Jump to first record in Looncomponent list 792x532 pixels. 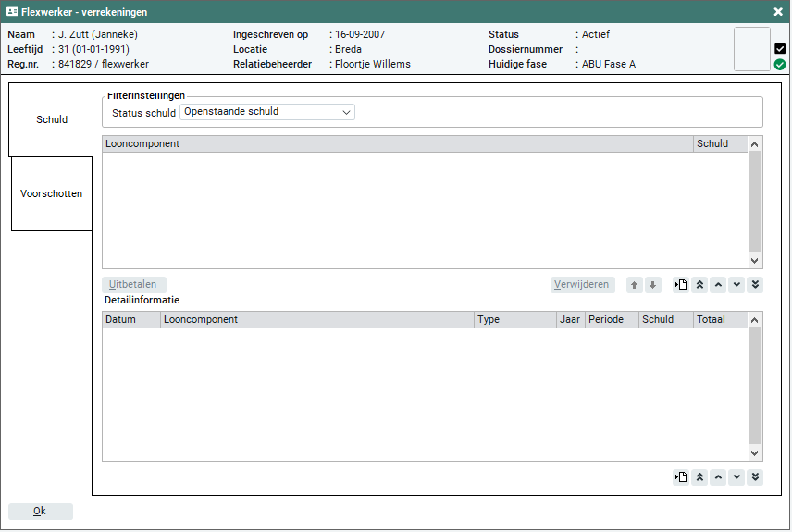tap(700, 285)
